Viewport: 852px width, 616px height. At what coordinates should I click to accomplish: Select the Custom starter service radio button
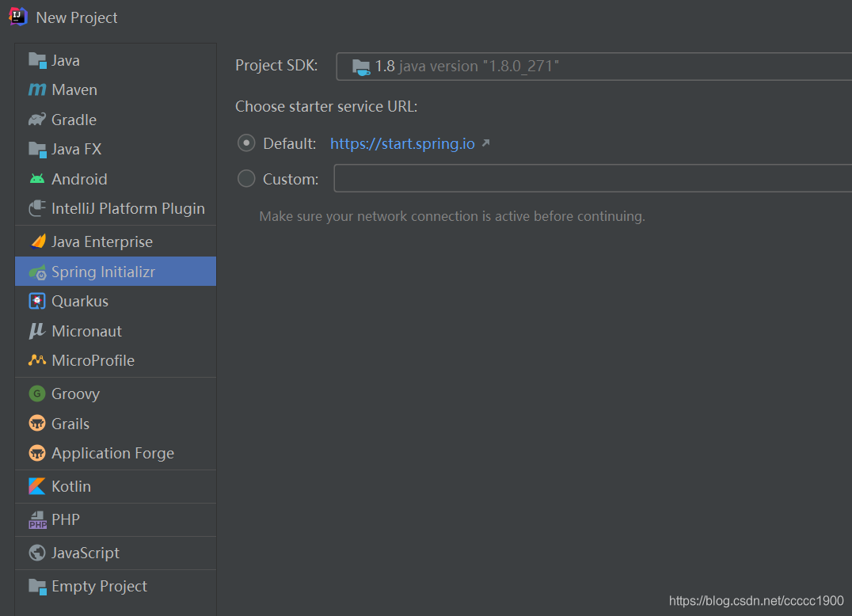point(246,178)
